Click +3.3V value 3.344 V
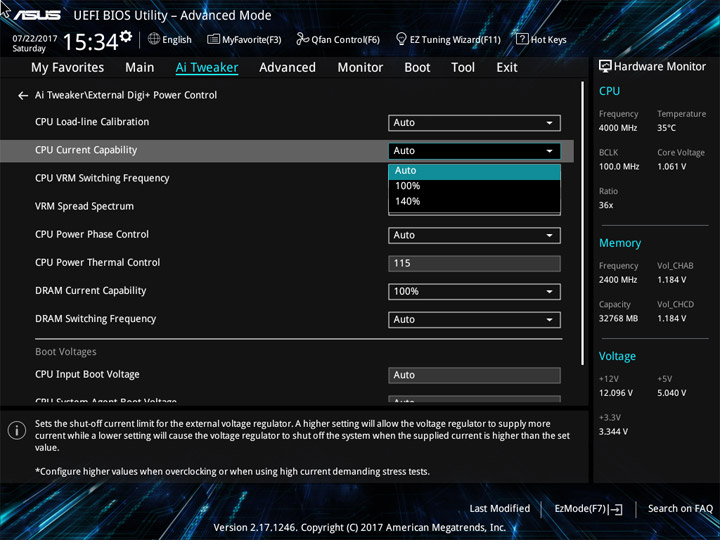This screenshot has width=720, height=540. coord(613,432)
